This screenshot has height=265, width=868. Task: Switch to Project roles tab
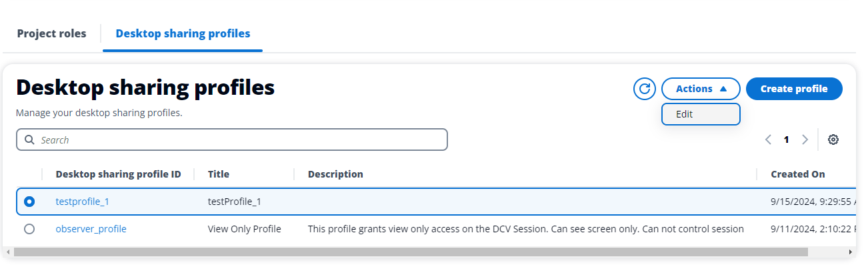51,33
